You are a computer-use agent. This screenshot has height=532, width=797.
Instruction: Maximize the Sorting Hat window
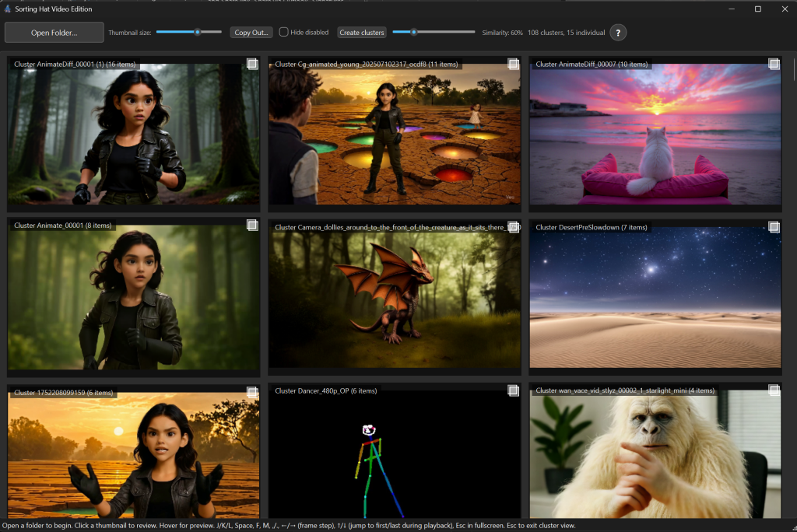[758, 9]
